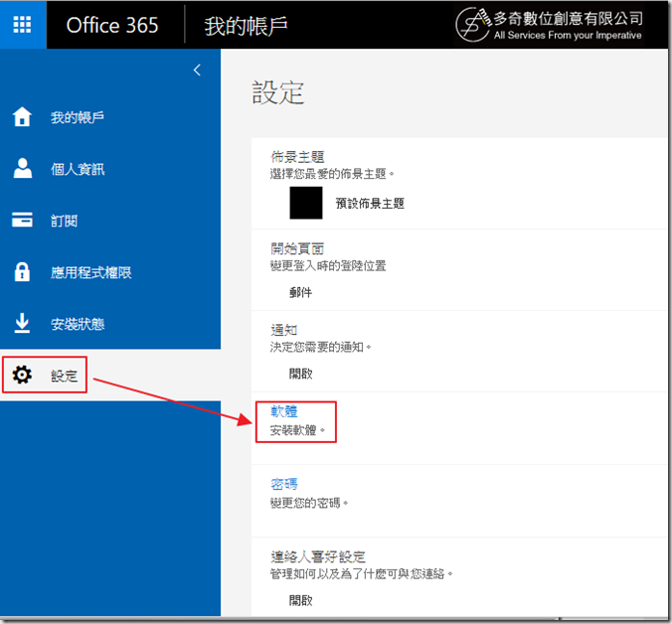This screenshot has width=672, height=624.
Task: Click the padlock icon for 應用程式權限
Action: pos(22,271)
